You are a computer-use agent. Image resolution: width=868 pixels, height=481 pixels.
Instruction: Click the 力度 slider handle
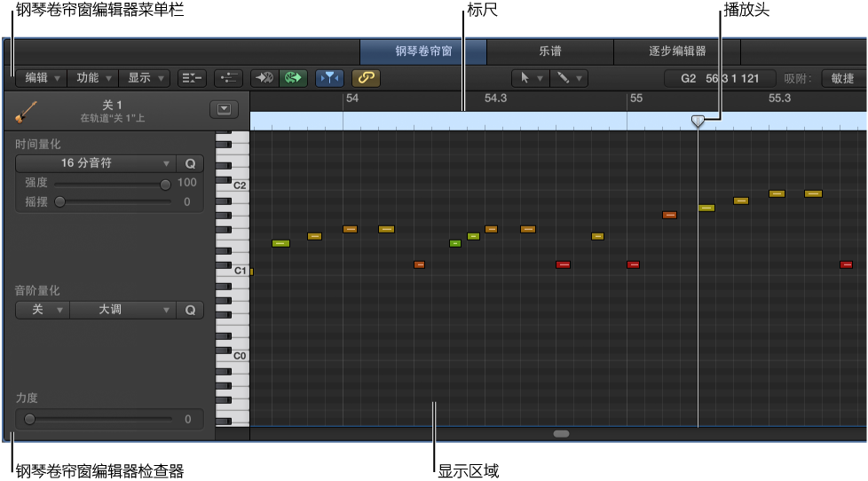pos(30,420)
